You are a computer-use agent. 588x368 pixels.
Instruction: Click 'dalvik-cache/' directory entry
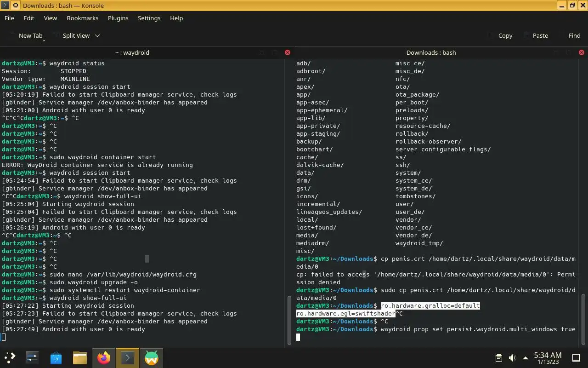point(320,165)
